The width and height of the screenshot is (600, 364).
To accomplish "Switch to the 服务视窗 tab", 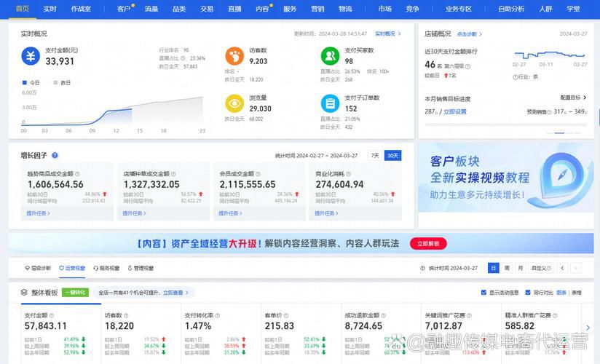I will click(x=106, y=269).
